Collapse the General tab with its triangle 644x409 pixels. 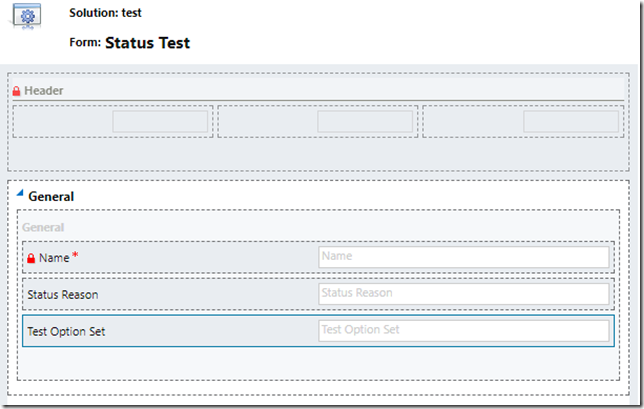(x=20, y=194)
